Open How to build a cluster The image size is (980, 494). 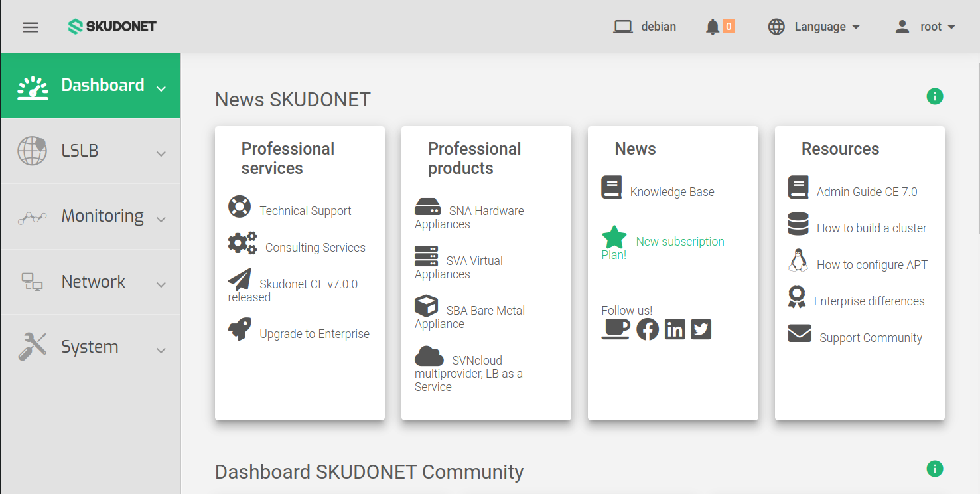point(872,228)
